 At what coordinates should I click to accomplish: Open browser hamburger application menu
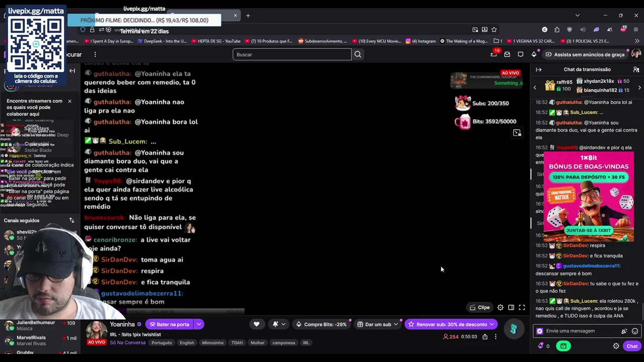pos(636,30)
